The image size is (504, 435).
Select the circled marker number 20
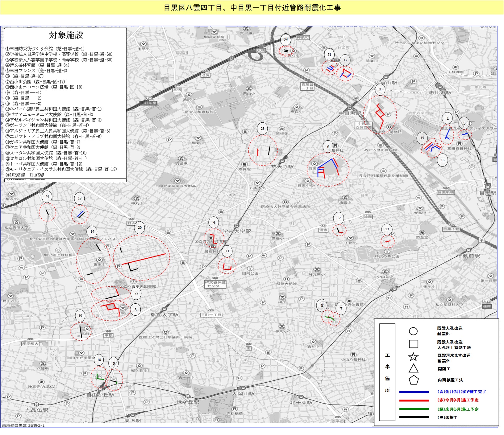coord(140,228)
